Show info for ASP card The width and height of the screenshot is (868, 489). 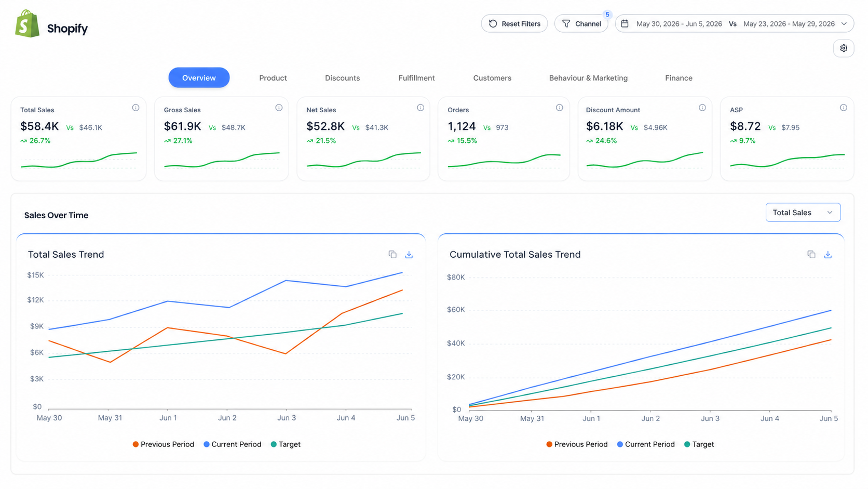click(843, 108)
